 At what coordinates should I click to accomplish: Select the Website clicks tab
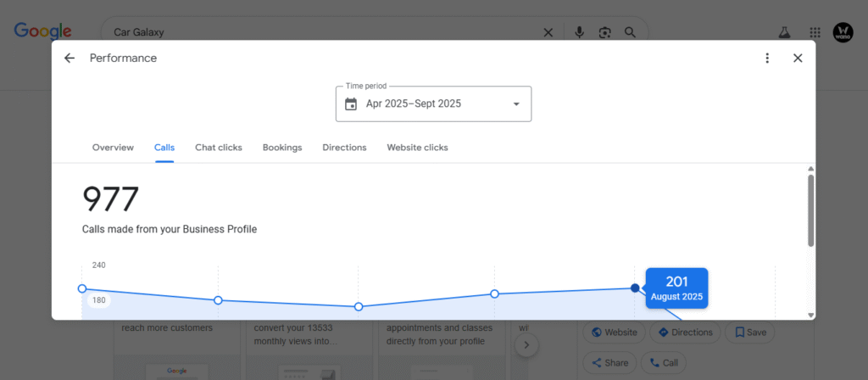click(x=417, y=148)
